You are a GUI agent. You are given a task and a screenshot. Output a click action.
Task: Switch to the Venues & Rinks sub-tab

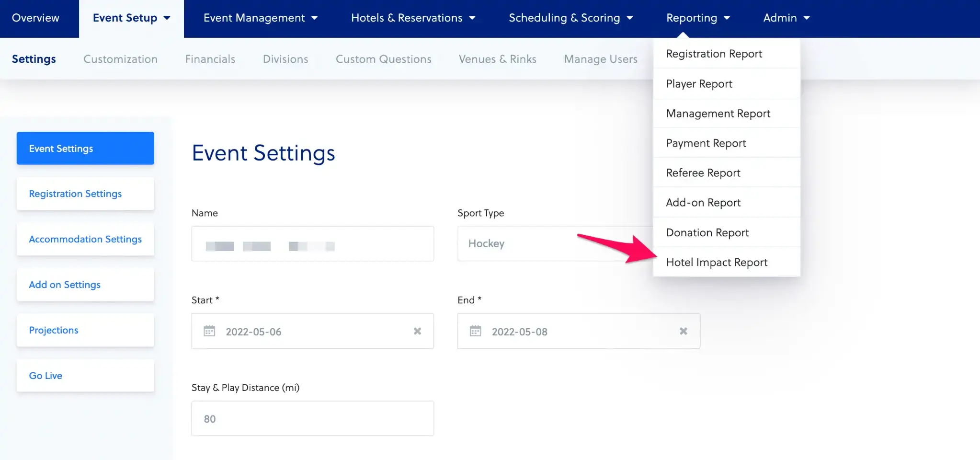[x=498, y=59]
